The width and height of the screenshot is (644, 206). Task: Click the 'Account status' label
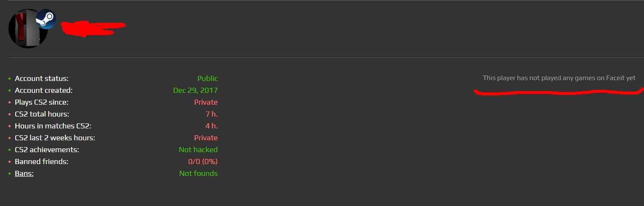41,78
